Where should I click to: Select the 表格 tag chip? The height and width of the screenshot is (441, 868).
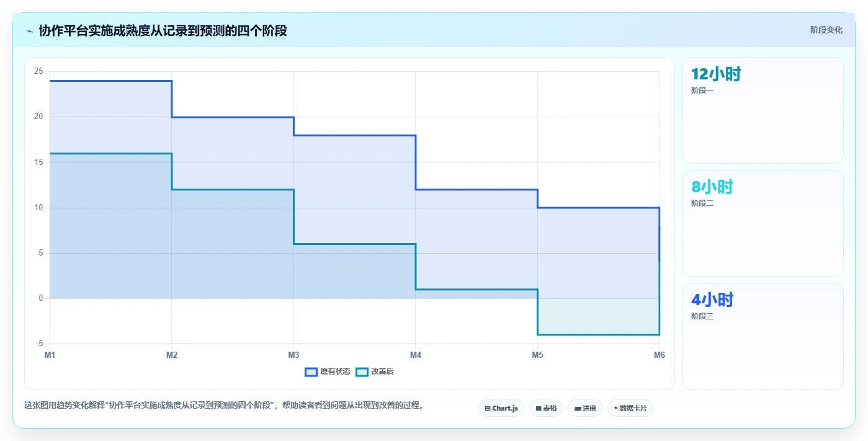coord(546,408)
